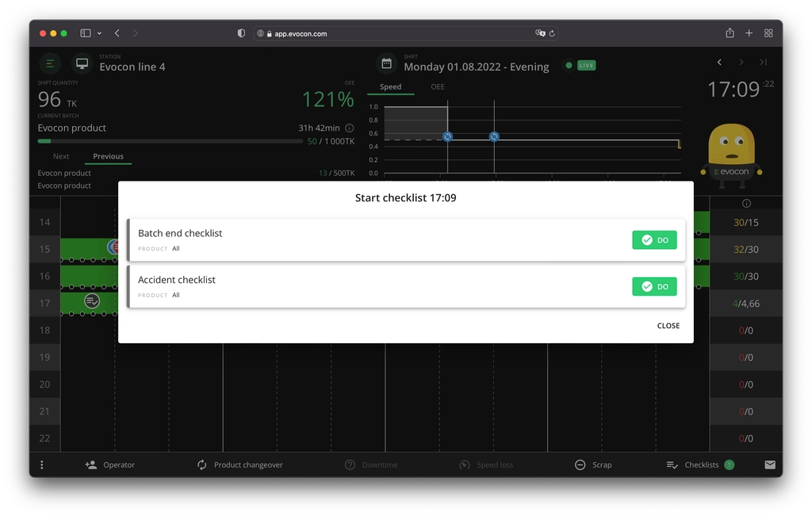The height and width of the screenshot is (516, 812).
Task: Open Product changeover in bottom bar
Action: pos(239,464)
